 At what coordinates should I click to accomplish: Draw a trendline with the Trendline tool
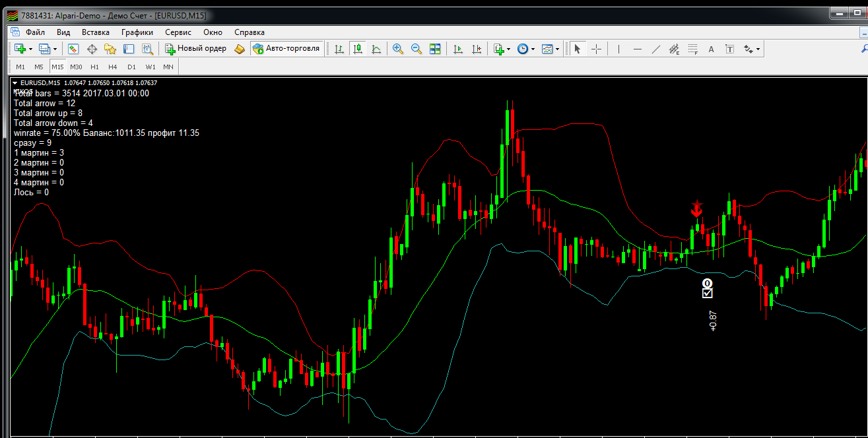point(655,49)
